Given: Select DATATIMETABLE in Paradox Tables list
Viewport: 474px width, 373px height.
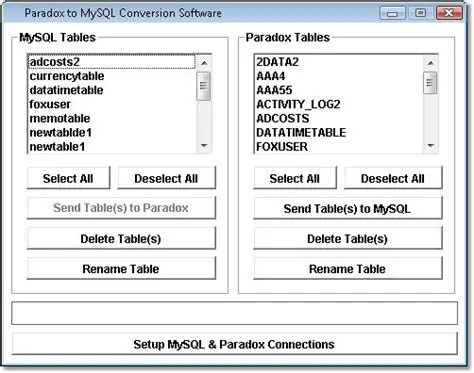Looking at the screenshot, I should tap(339, 133).
